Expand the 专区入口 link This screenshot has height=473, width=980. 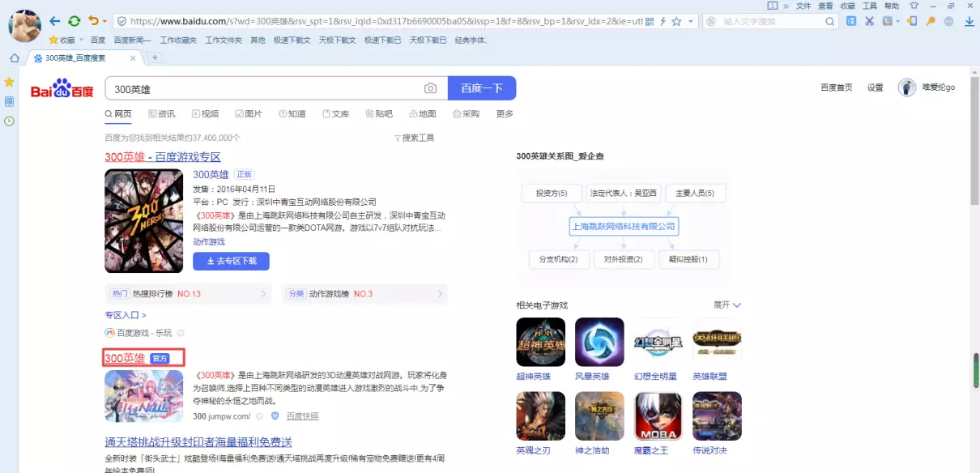click(x=126, y=314)
